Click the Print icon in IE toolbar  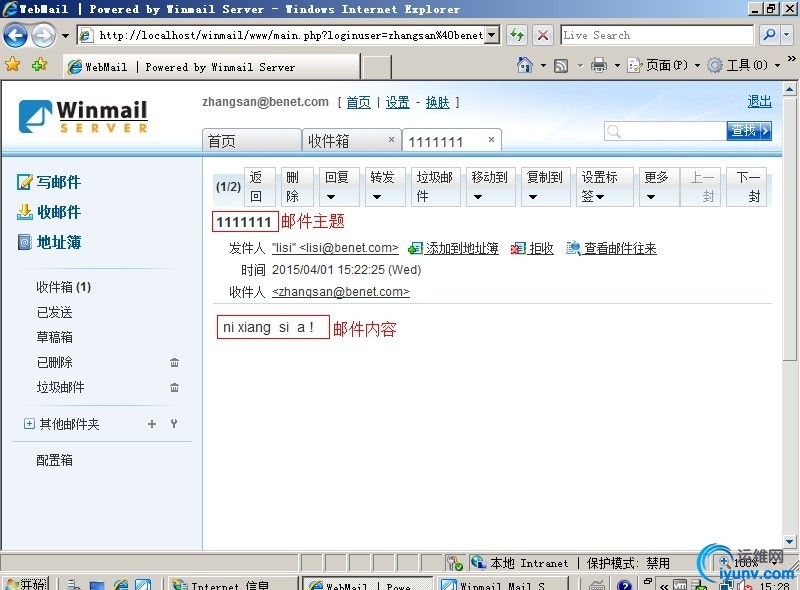coord(599,65)
